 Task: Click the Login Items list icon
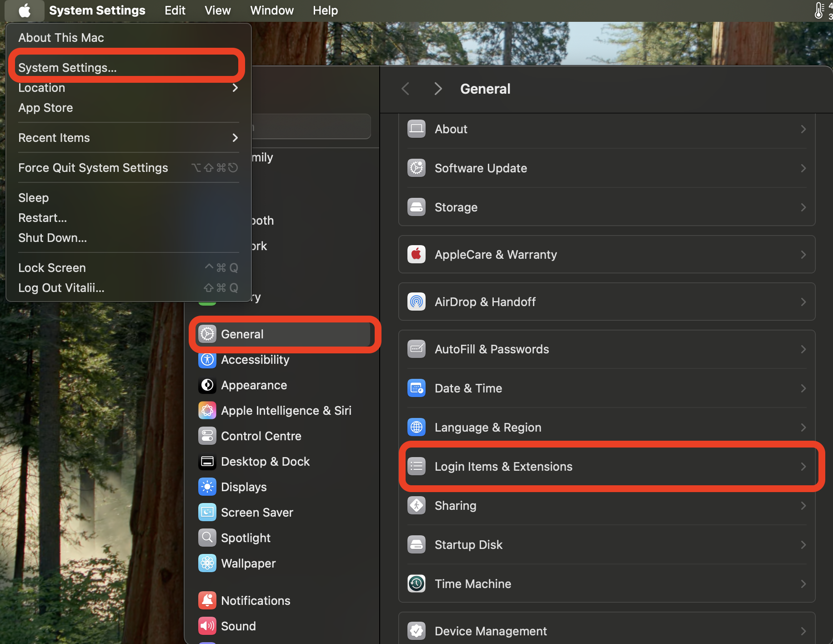click(416, 466)
